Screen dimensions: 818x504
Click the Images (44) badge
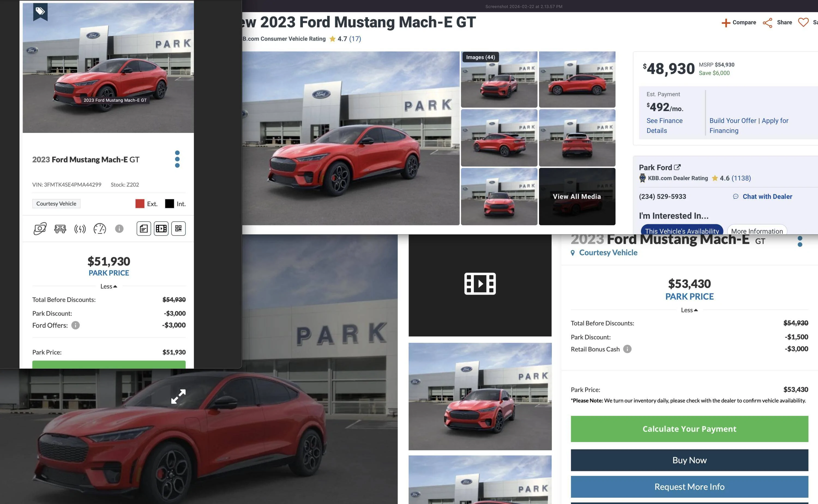[x=480, y=57]
